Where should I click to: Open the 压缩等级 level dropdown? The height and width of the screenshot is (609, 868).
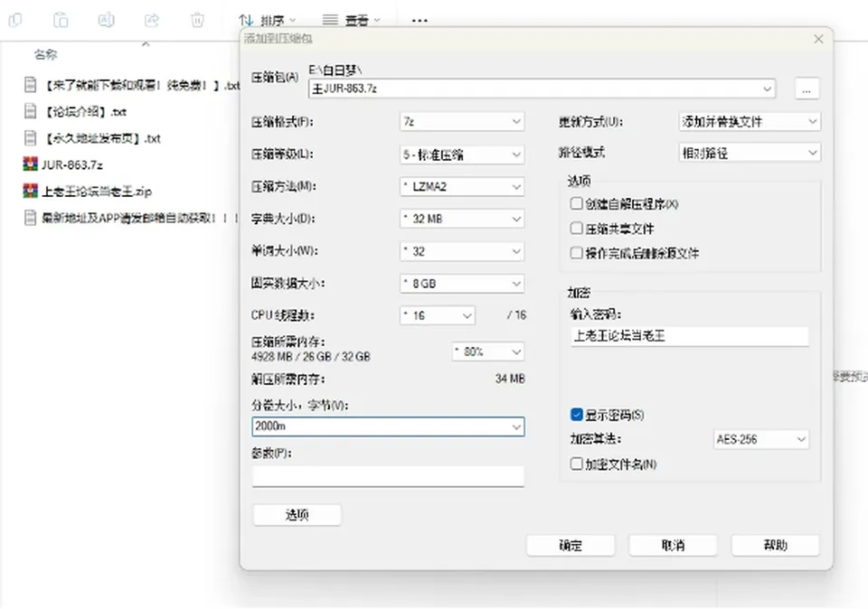pyautogui.click(x=462, y=155)
